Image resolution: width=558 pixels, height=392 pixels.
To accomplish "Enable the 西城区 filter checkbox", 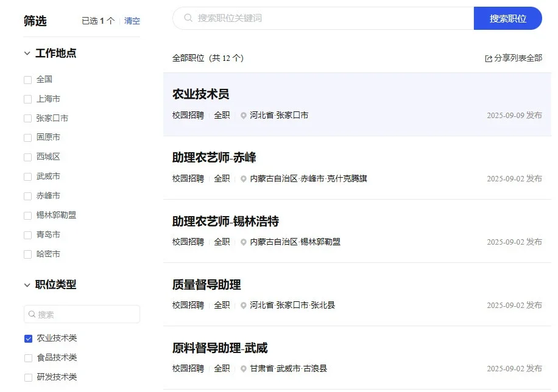I will click(28, 157).
